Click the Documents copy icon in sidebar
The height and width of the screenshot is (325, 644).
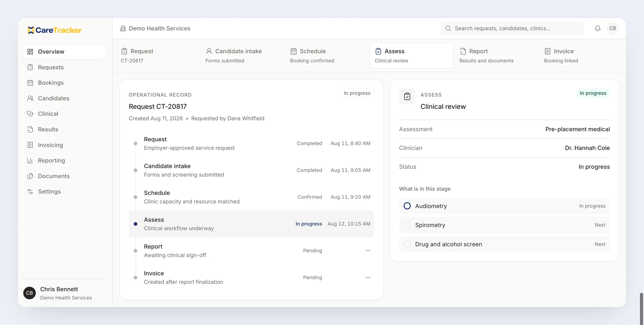(x=30, y=176)
